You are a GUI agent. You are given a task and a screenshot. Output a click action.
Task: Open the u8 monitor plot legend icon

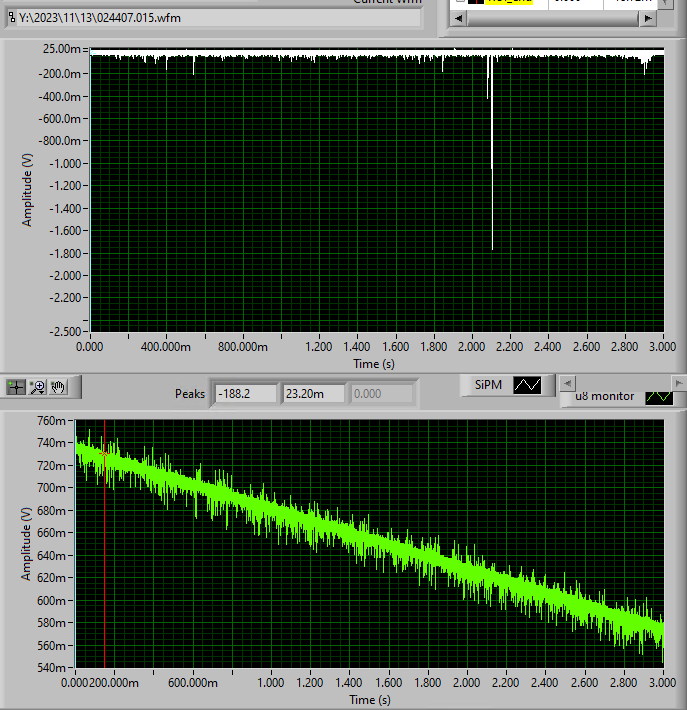659,397
